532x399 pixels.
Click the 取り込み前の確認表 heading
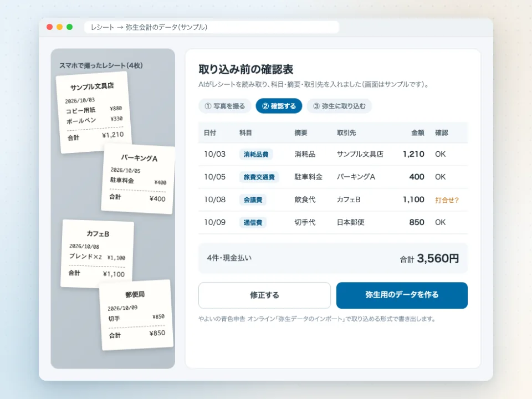point(245,69)
